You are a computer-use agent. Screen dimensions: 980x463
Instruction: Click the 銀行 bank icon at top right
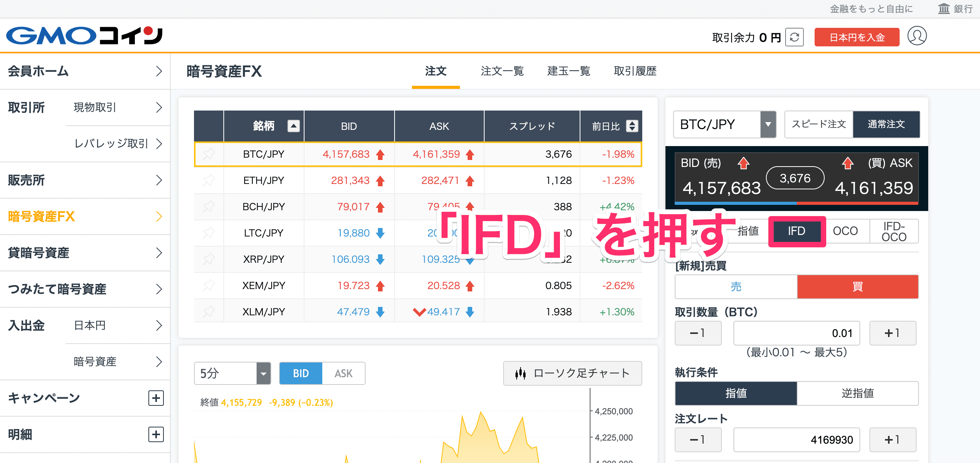point(944,9)
